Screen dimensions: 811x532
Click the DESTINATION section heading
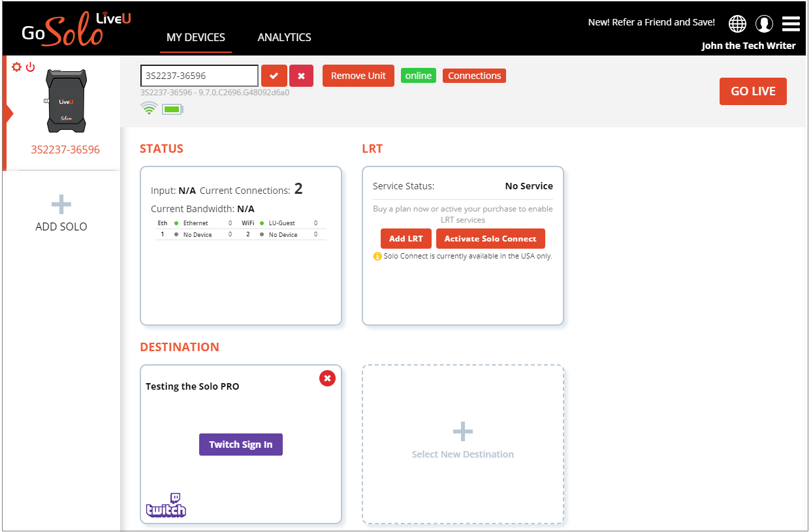[x=180, y=347]
